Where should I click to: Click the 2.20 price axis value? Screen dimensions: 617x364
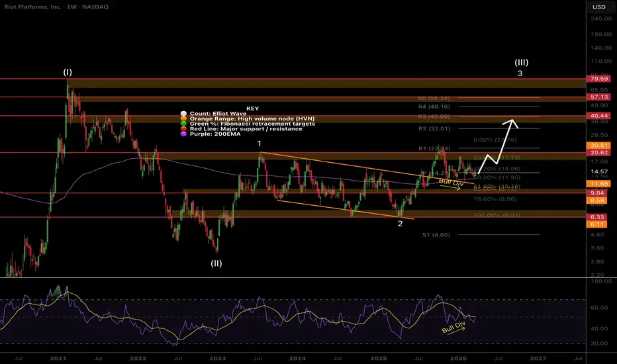(x=597, y=275)
